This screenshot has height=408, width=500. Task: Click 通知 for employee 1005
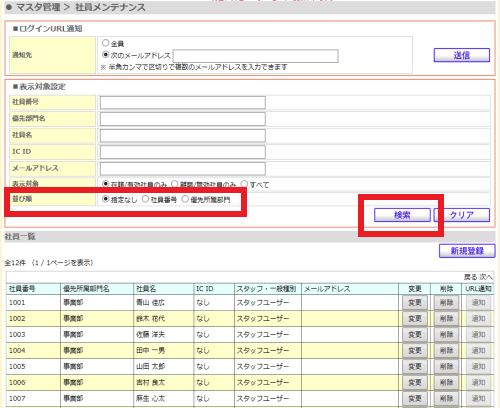[478, 367]
